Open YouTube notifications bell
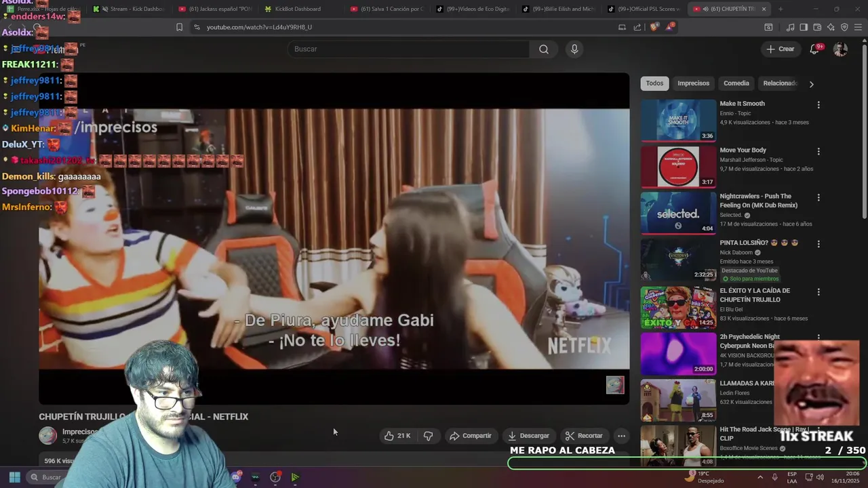The height and width of the screenshot is (488, 868). 814,49
